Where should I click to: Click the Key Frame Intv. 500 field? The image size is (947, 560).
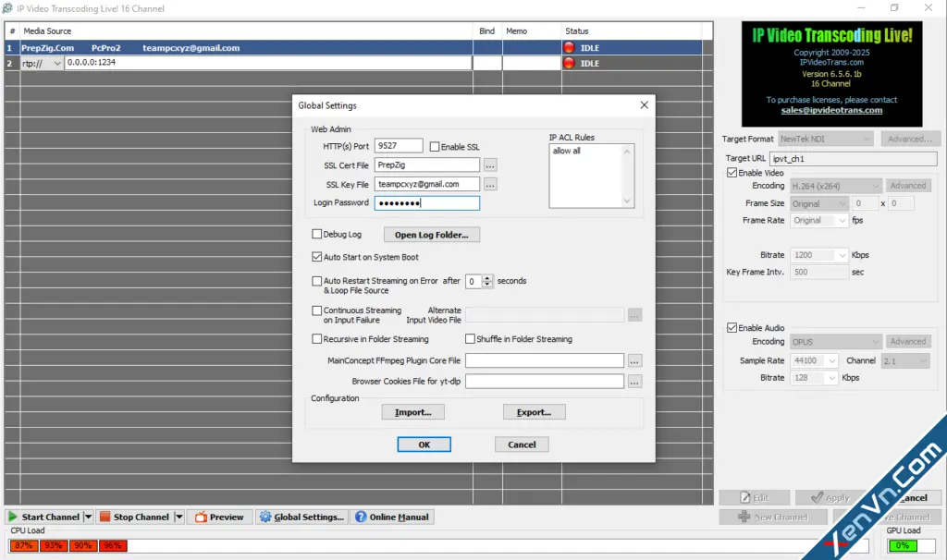(819, 273)
